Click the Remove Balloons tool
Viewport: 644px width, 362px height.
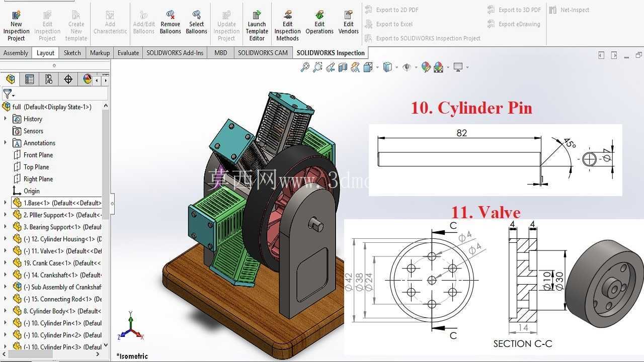coord(171,23)
